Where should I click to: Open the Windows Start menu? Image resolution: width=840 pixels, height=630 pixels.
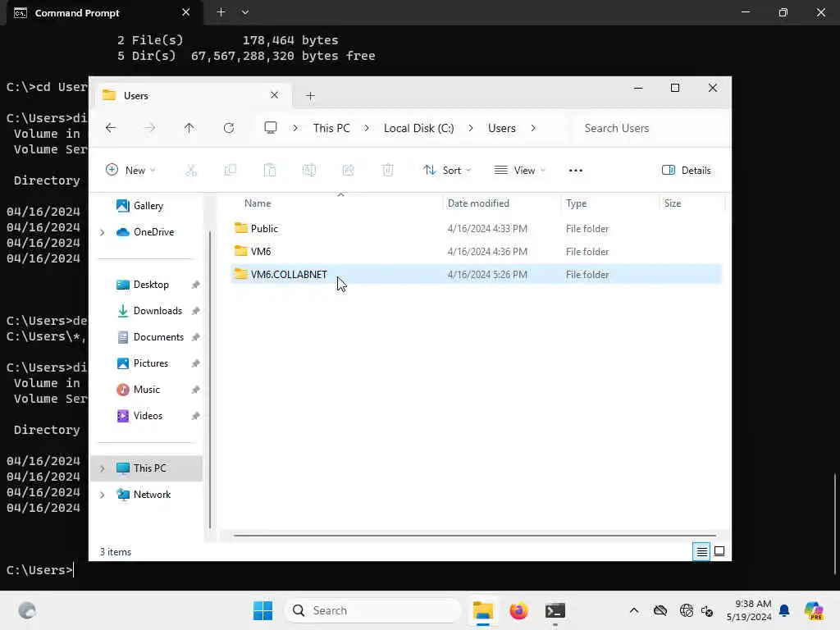tap(262, 610)
